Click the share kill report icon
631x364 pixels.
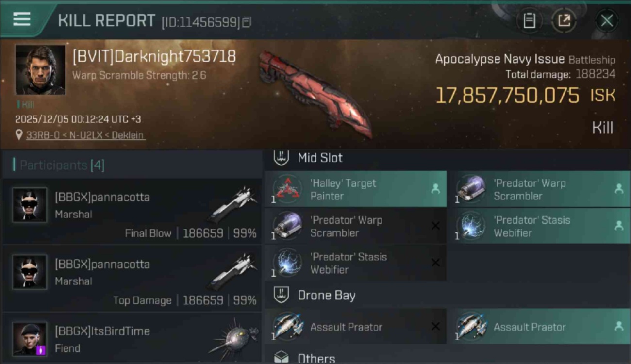point(564,20)
